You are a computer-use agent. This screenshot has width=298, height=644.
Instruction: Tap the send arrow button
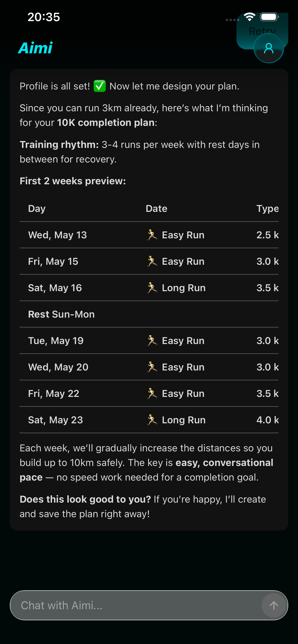274,605
